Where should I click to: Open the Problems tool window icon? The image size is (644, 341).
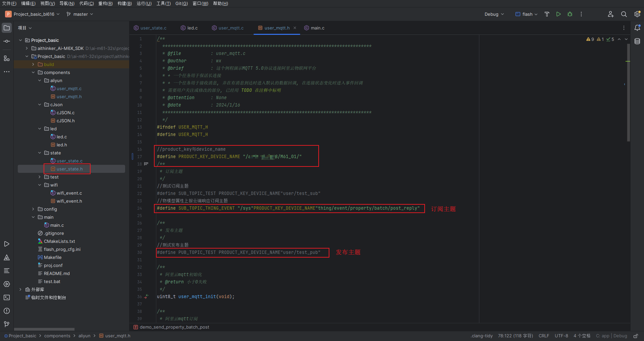[x=7, y=311]
